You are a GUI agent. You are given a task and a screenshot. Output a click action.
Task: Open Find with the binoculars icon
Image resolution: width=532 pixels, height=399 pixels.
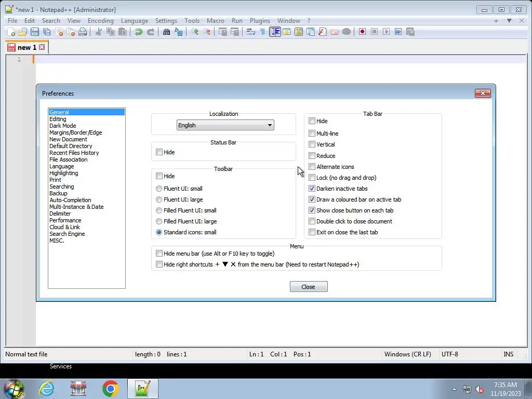pos(166,32)
